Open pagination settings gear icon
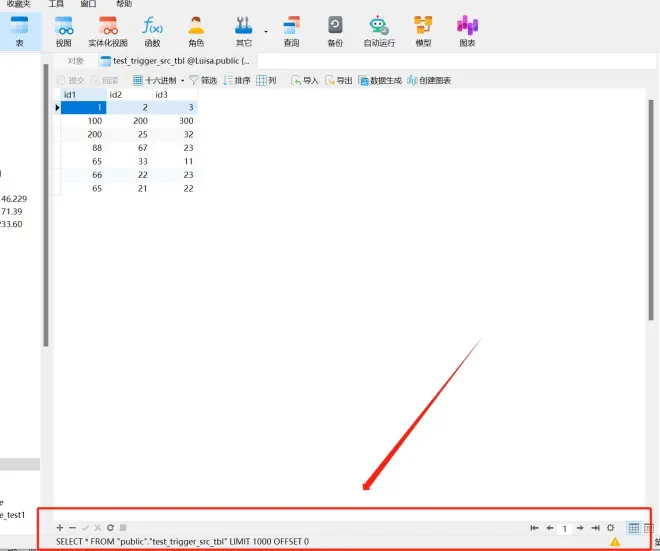 click(x=610, y=527)
